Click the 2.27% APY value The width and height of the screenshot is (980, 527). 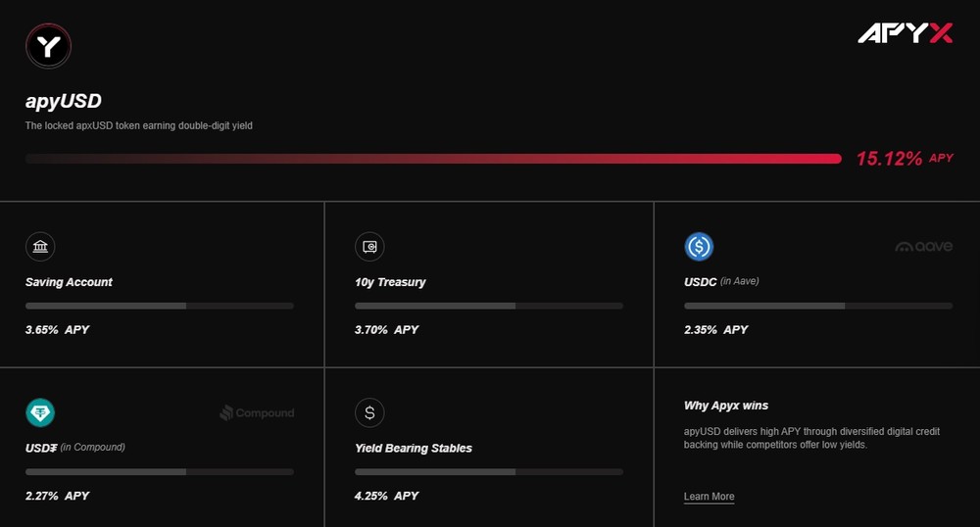pyautogui.click(x=57, y=496)
